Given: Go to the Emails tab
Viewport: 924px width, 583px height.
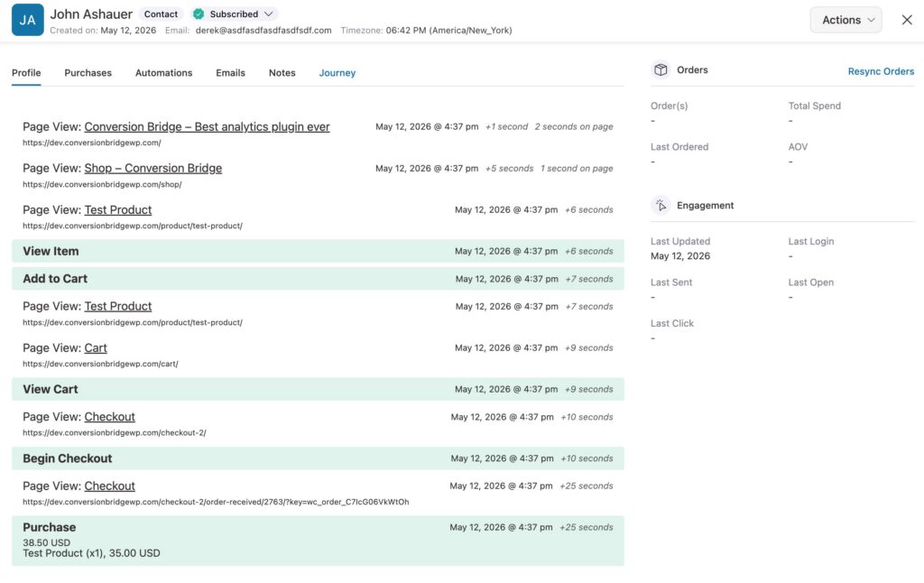Looking at the screenshot, I should (x=230, y=73).
